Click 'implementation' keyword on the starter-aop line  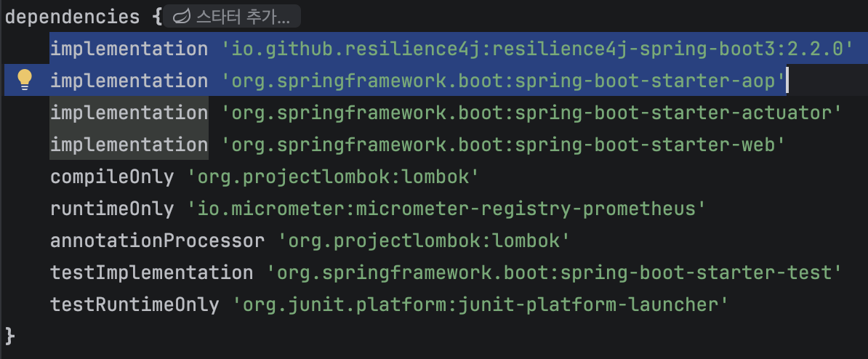(x=129, y=81)
